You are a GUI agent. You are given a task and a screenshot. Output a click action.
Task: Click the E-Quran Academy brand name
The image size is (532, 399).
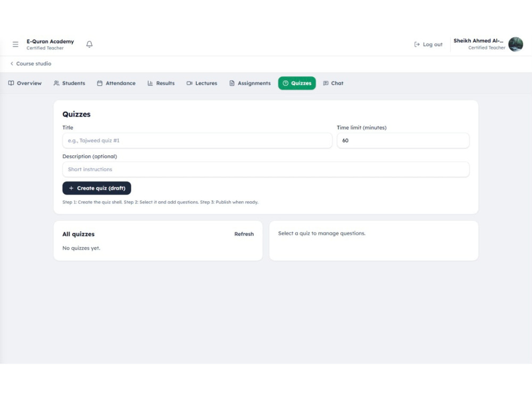click(x=50, y=41)
